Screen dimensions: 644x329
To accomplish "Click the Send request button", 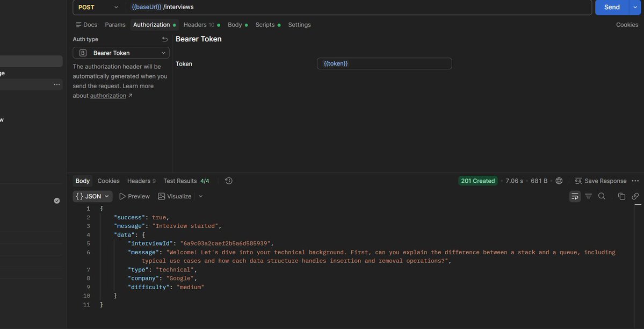I will coord(612,8).
